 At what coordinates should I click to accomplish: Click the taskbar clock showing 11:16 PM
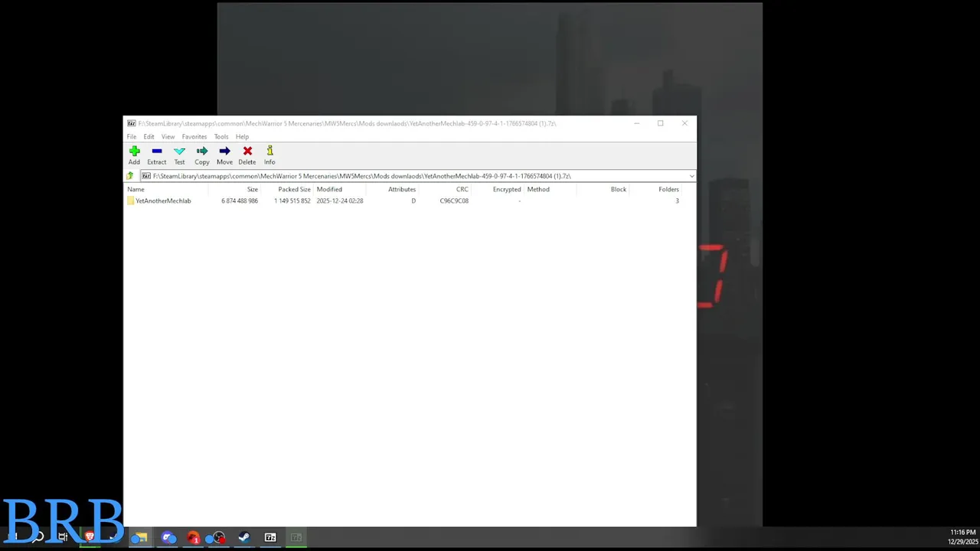(962, 536)
